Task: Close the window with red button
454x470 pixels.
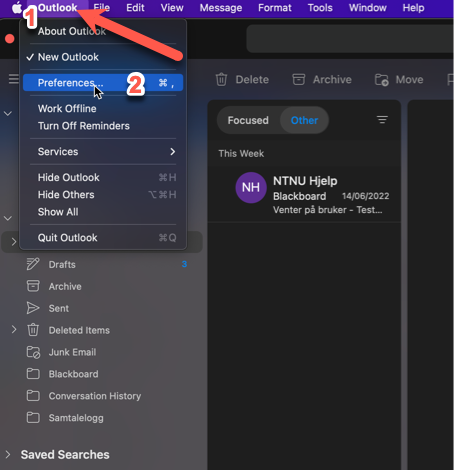Action: tap(10, 39)
